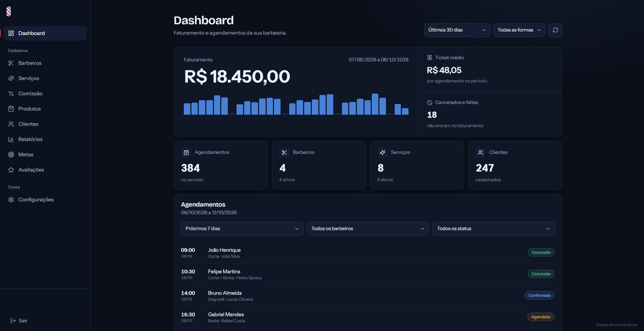Click the ban icon next to Cancelados e faltas
Screen dimensions: 644x331
[430, 102]
